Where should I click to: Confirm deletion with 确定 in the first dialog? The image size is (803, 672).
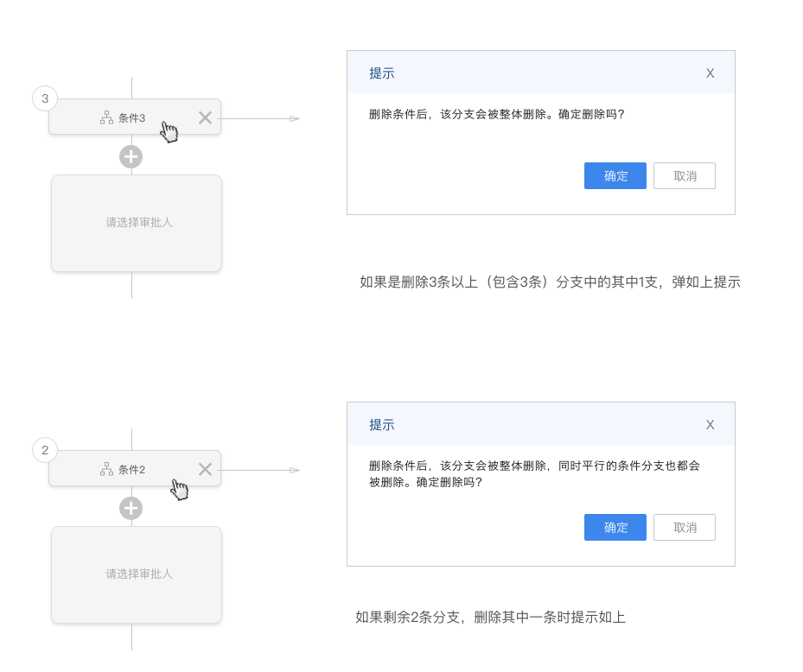(x=615, y=176)
